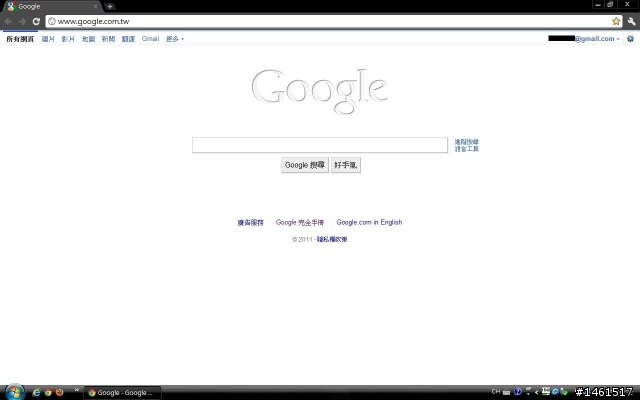Viewport: 640px width, 400px height.
Task: Click the Google logo
Action: [320, 91]
